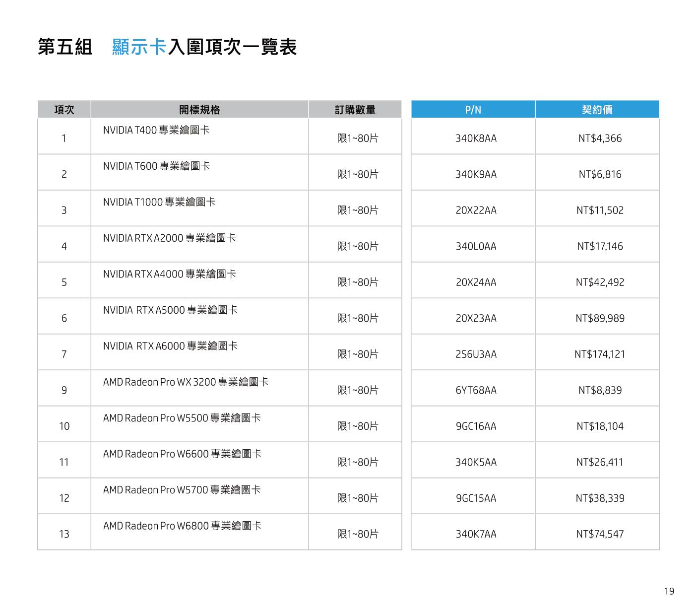697x616 pixels.
Task: Click the price NT$18,104
Action: [x=600, y=426]
